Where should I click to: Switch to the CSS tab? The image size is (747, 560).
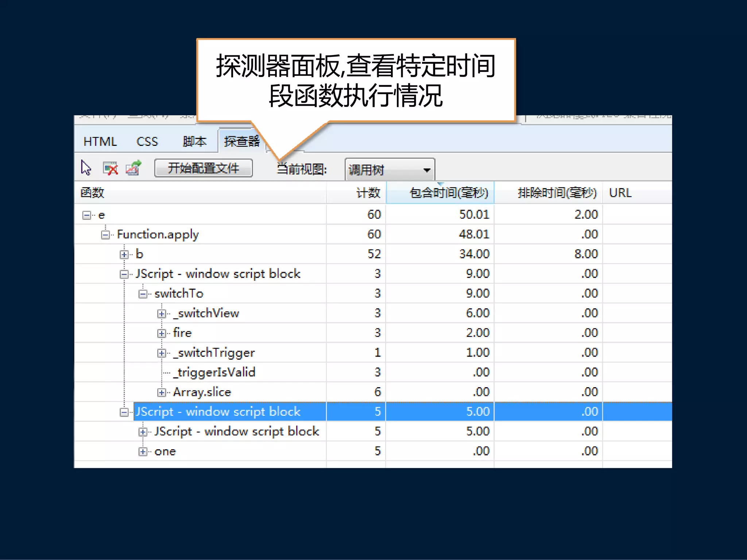click(147, 141)
